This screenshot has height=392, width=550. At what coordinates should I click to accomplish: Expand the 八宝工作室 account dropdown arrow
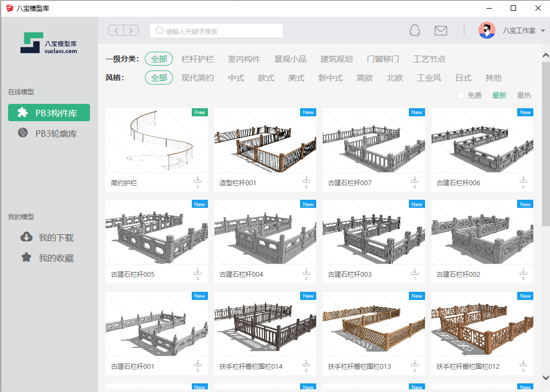tap(542, 31)
